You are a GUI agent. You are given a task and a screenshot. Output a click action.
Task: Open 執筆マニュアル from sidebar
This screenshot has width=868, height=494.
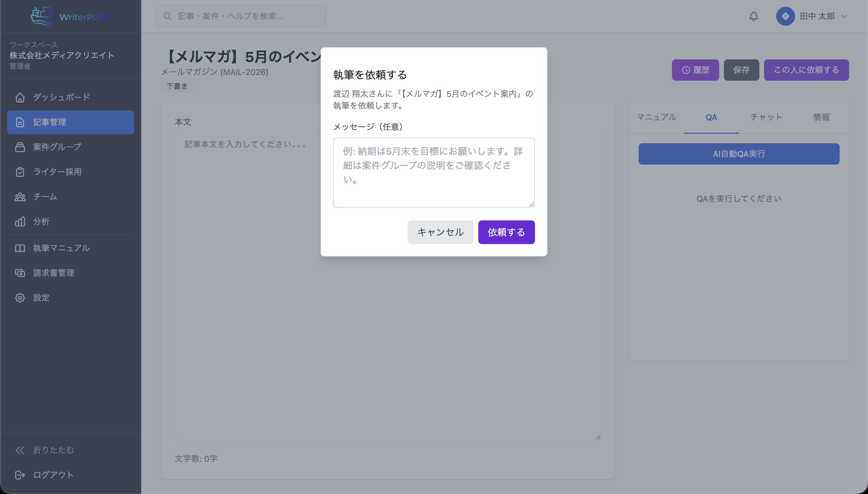(71, 248)
